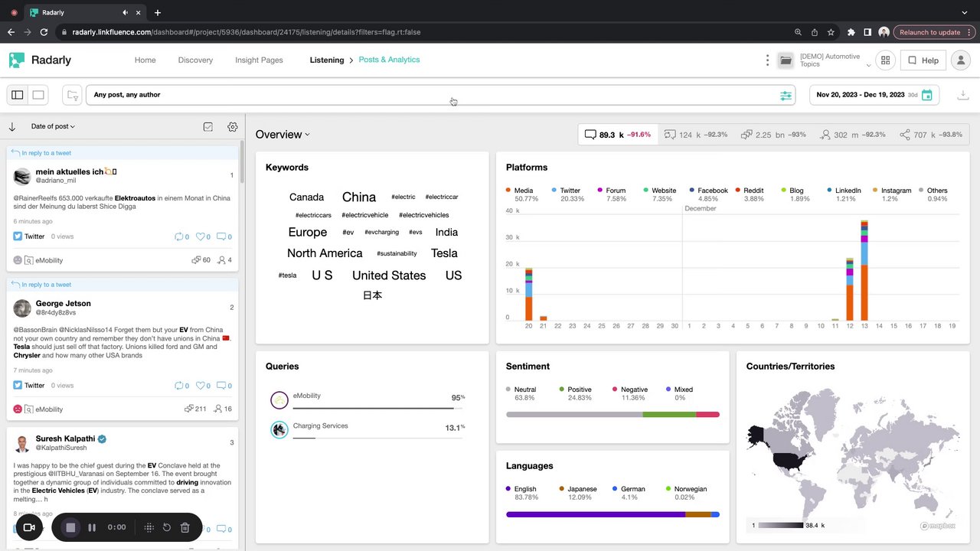
Task: Toggle the select posts checkbox
Action: point(208,127)
